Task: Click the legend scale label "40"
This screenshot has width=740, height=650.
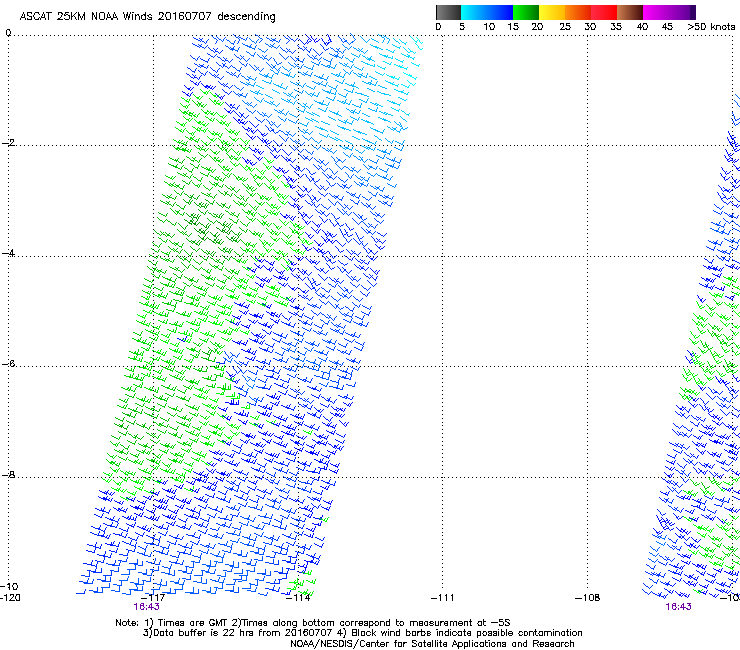Action: point(642,27)
